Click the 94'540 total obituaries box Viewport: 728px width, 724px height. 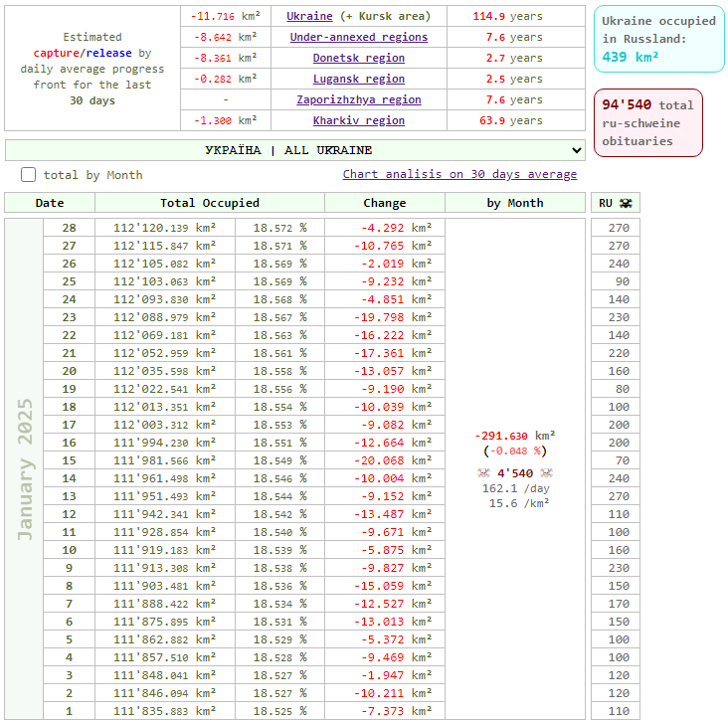coord(648,122)
